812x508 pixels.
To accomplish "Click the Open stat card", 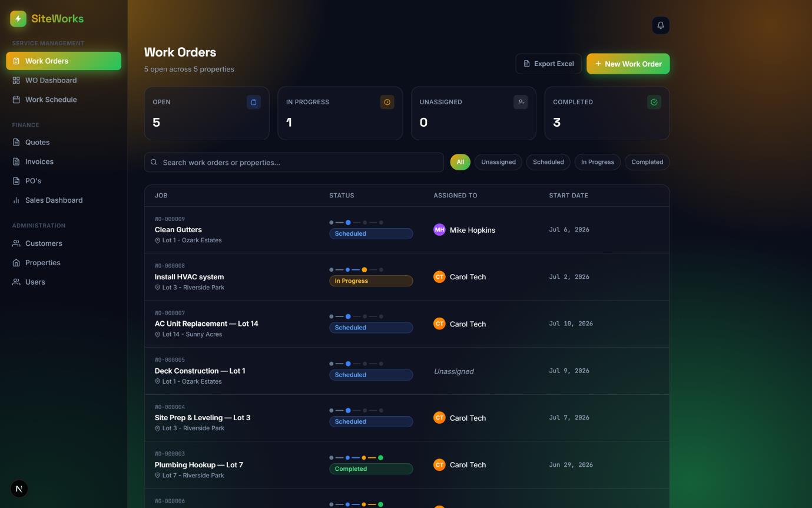I will pyautogui.click(x=207, y=113).
